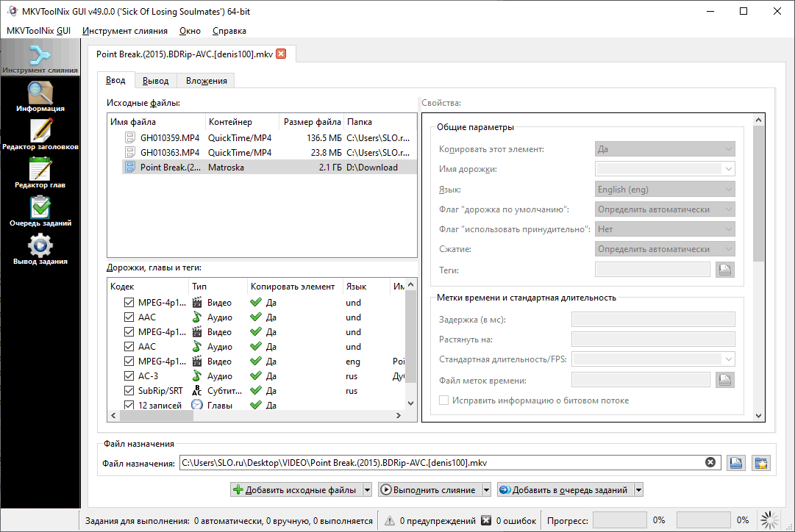Click file icon next to GH010363.MP4
The height and width of the screenshot is (532, 795).
click(130, 152)
